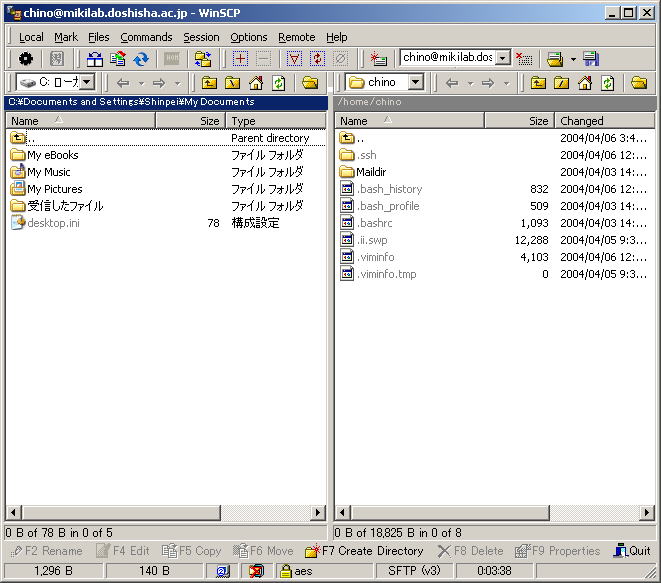Click F9 Properties button
This screenshot has width=661, height=583.
tap(557, 551)
